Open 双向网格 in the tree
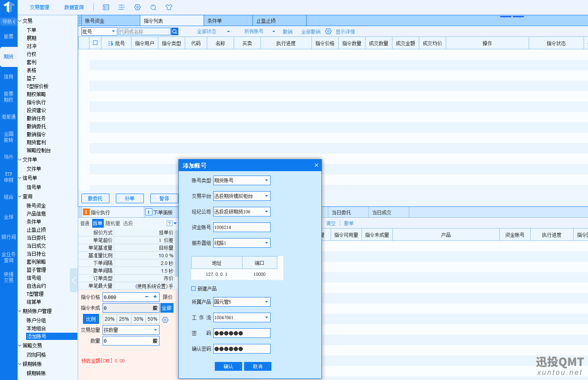The image size is (588, 380). point(36,355)
